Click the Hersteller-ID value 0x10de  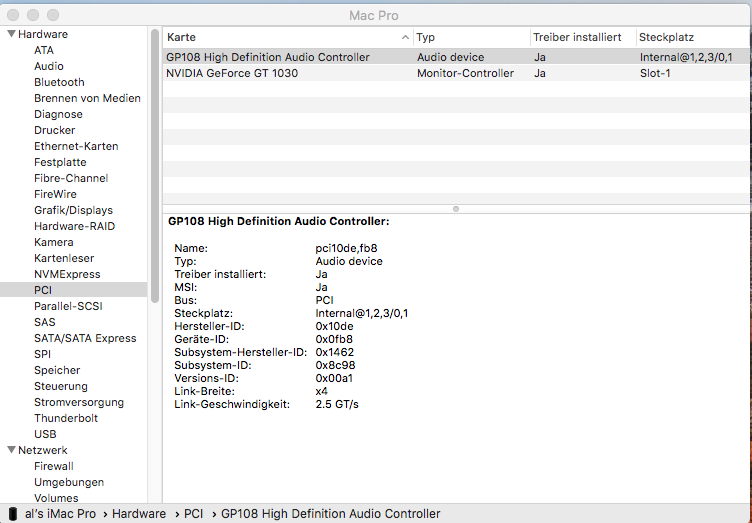point(334,326)
